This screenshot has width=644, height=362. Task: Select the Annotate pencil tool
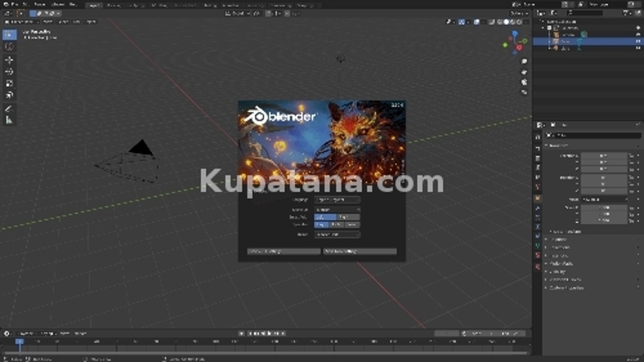pyautogui.click(x=9, y=108)
